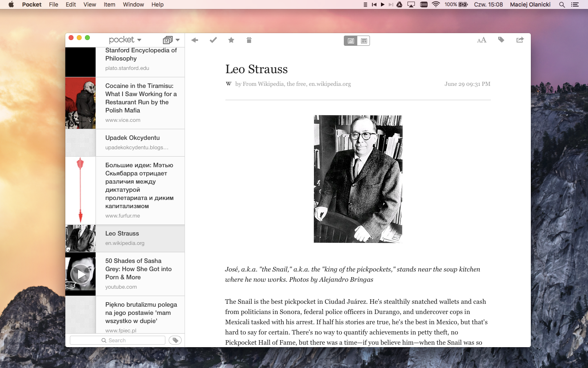Delete article using the trash icon

point(249,40)
